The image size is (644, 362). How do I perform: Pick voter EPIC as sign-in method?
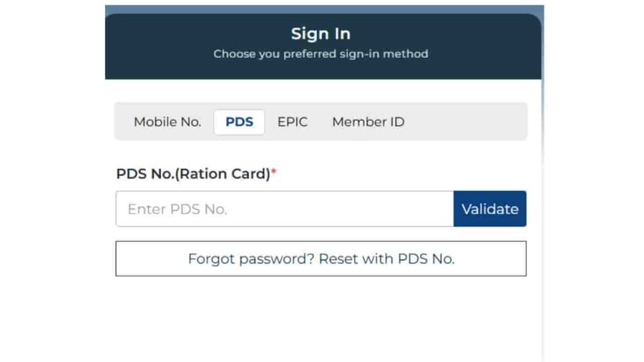(x=292, y=122)
